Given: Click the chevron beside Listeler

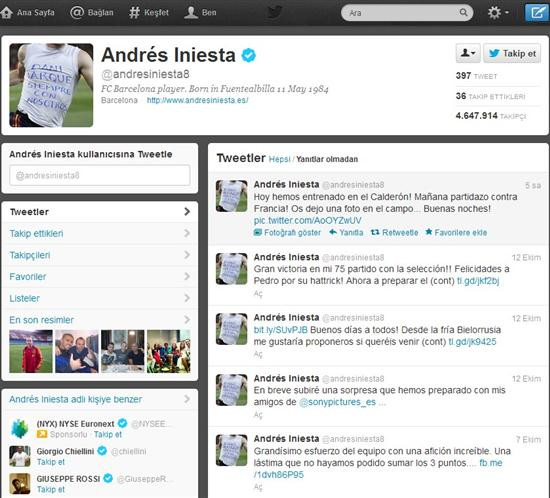Looking at the screenshot, I should (x=187, y=298).
